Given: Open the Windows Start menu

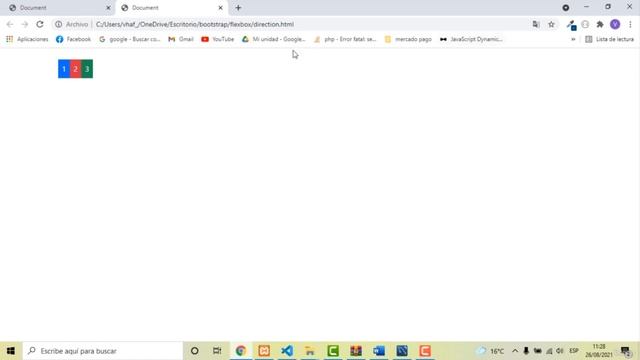Looking at the screenshot, I should (x=11, y=351).
